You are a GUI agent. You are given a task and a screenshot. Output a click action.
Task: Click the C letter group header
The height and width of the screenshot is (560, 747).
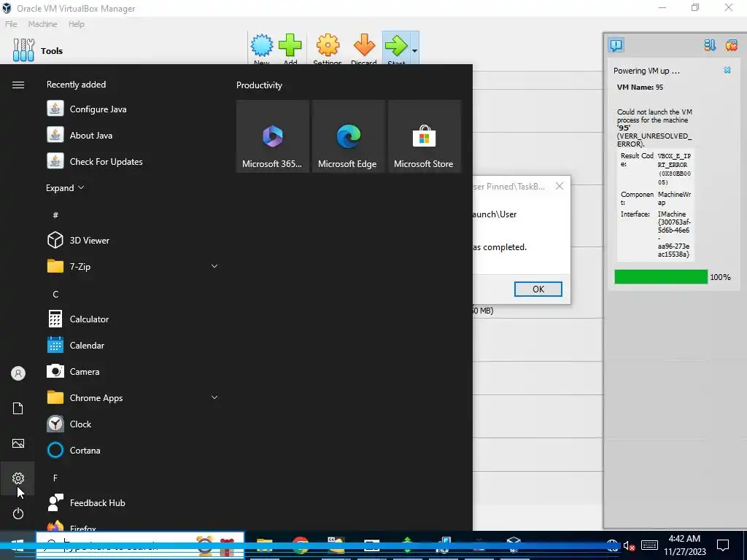click(55, 295)
